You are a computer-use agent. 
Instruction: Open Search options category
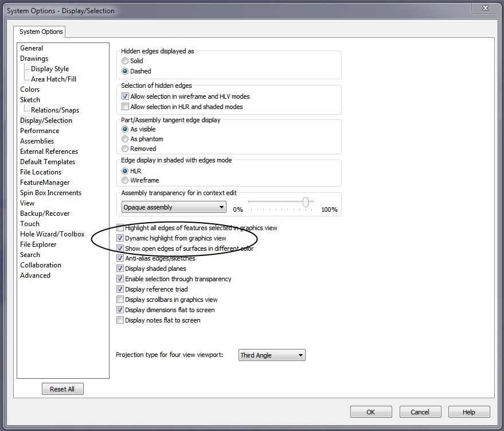click(30, 254)
